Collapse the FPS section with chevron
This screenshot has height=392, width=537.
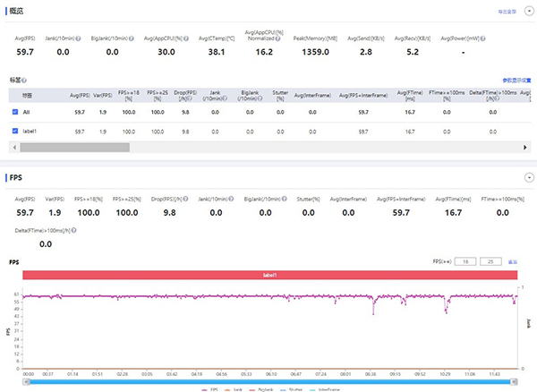pyautogui.click(x=527, y=177)
